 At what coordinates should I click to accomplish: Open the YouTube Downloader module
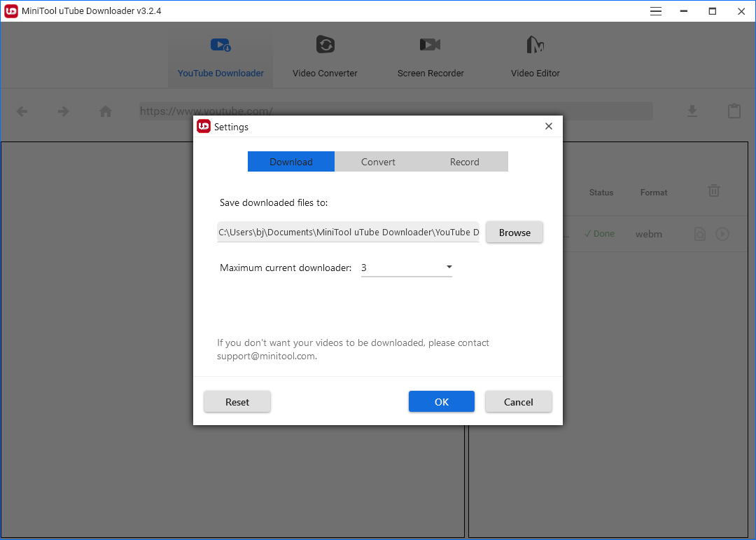pos(220,56)
